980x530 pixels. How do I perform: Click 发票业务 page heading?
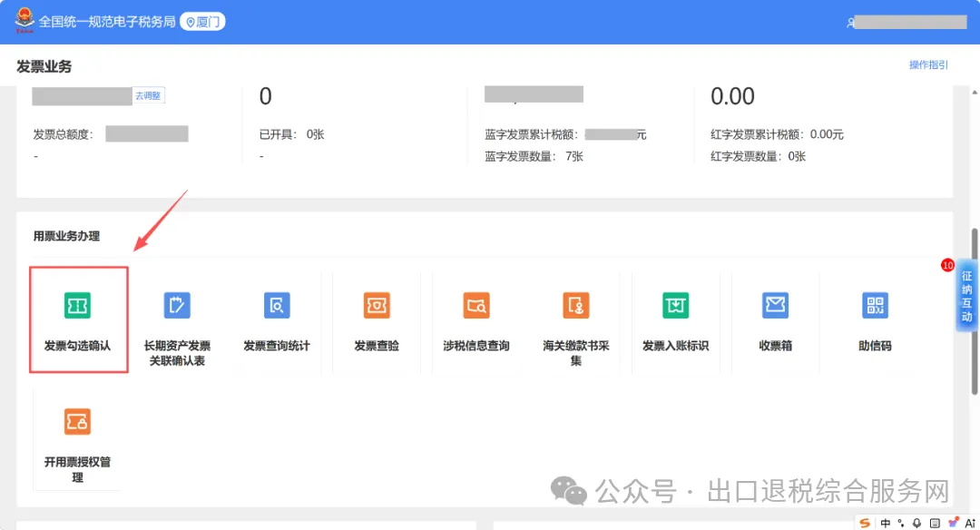click(44, 66)
